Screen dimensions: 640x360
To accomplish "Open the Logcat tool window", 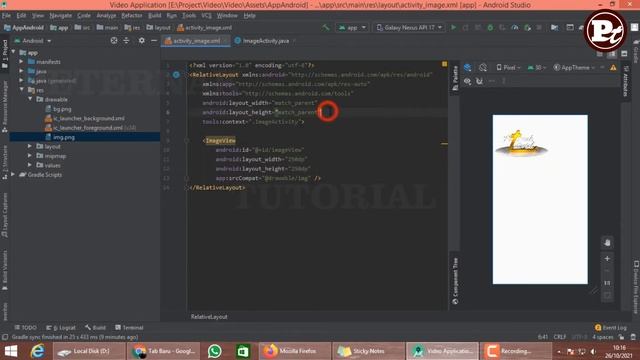I will pos(61,327).
